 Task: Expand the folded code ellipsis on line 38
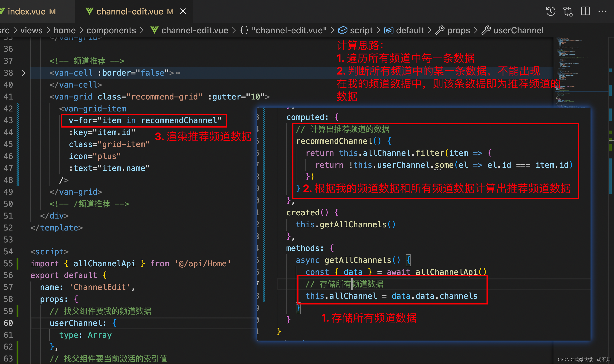click(178, 73)
